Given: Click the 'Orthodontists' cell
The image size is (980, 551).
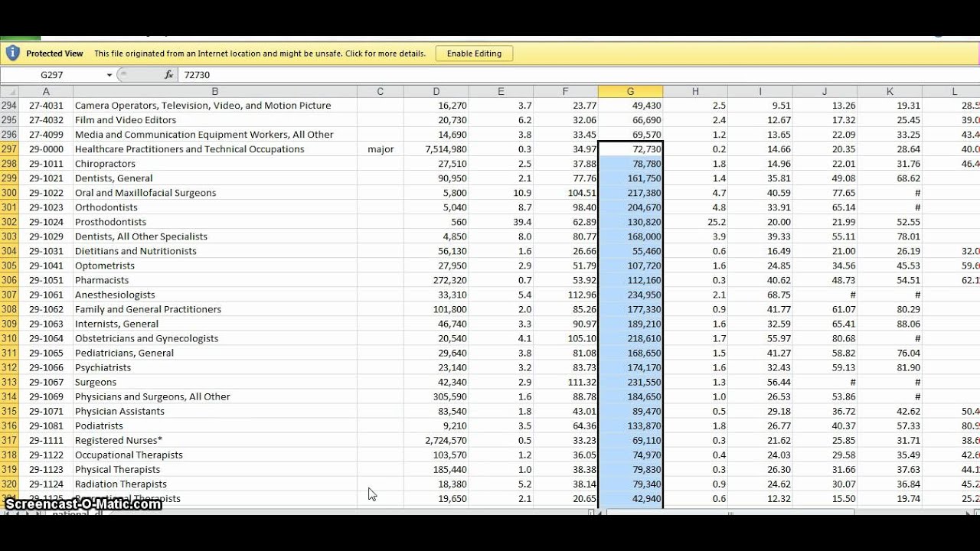Looking at the screenshot, I should (215, 207).
